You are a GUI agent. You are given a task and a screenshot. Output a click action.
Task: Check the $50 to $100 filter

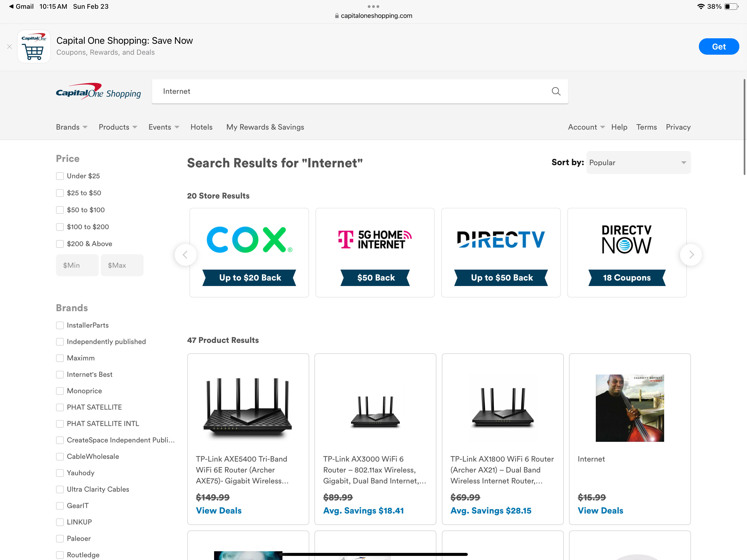[60, 210]
